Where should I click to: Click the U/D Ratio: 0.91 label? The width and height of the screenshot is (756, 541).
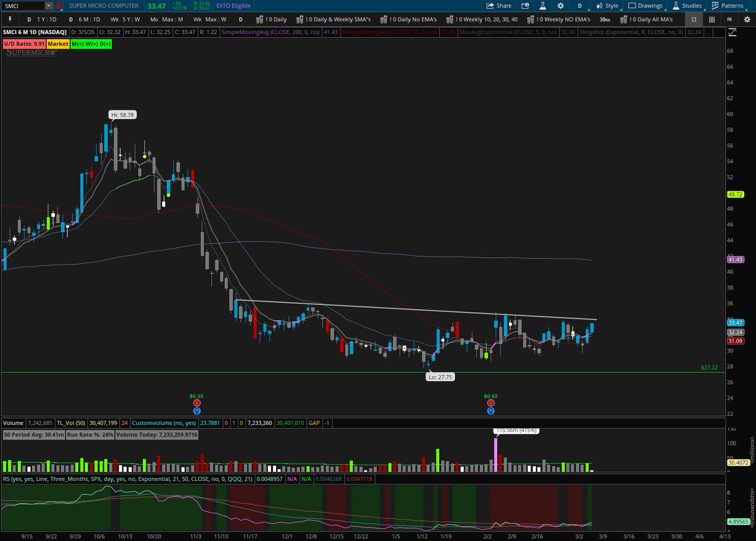pos(23,44)
